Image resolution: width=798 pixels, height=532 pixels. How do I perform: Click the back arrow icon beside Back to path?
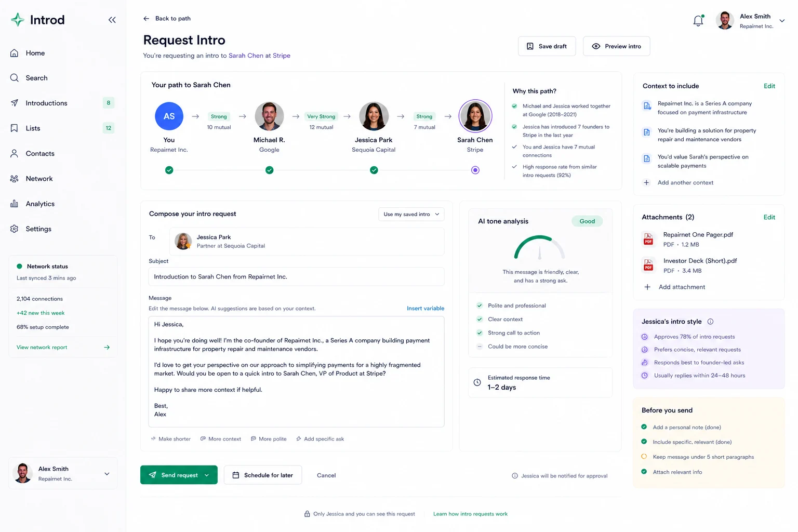point(147,19)
